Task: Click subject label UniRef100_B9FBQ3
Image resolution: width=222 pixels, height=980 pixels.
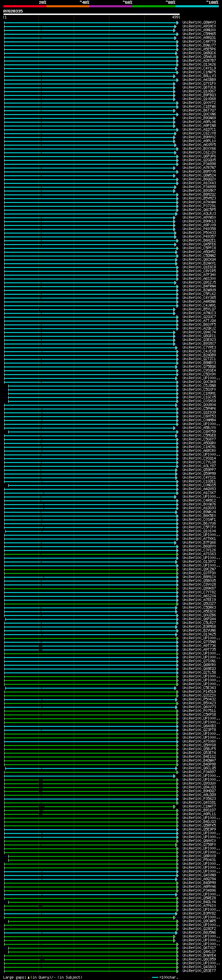Action: click(x=199, y=95)
